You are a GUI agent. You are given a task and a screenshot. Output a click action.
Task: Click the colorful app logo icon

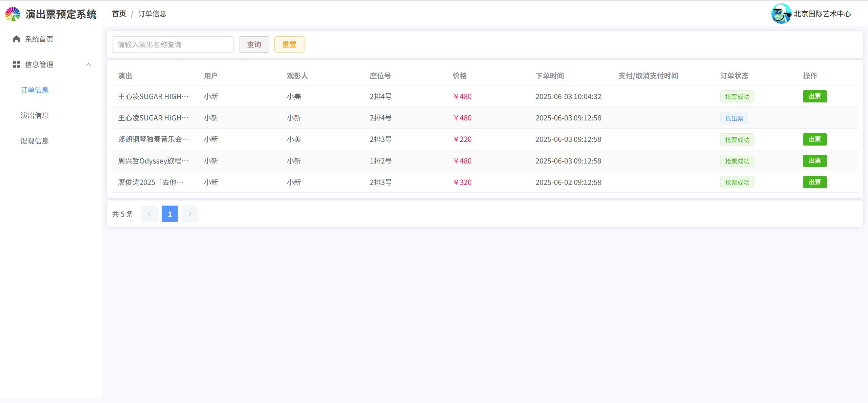click(x=13, y=14)
